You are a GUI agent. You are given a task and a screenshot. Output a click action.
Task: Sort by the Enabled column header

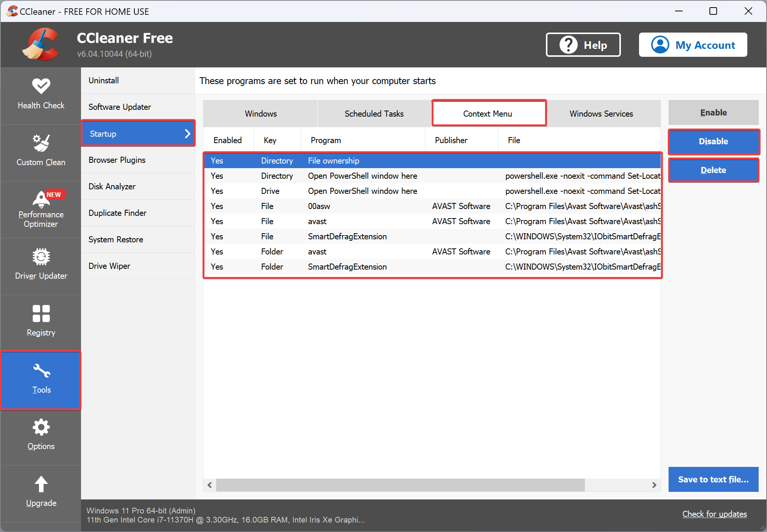[228, 140]
